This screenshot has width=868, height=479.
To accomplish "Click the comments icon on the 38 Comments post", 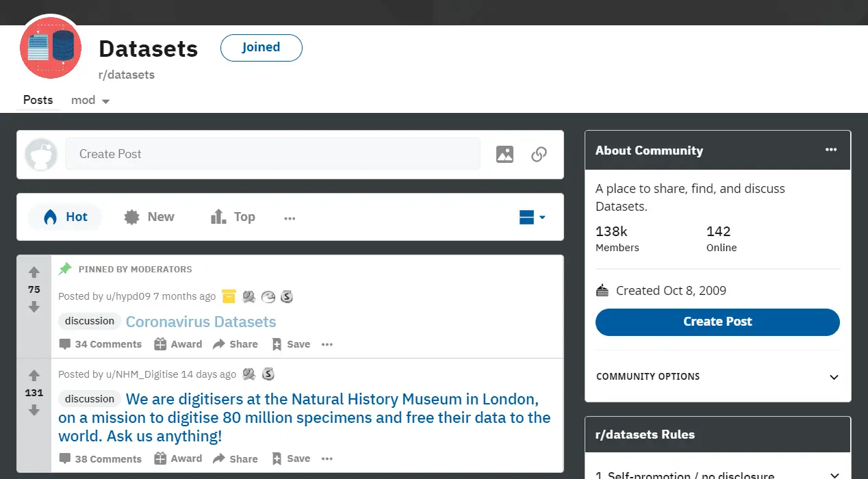I will [x=65, y=458].
